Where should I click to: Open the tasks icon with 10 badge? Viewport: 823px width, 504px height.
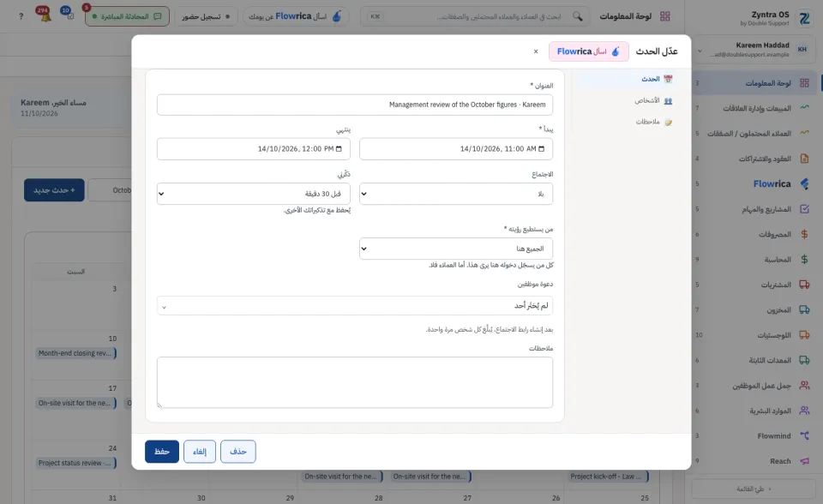tap(69, 15)
